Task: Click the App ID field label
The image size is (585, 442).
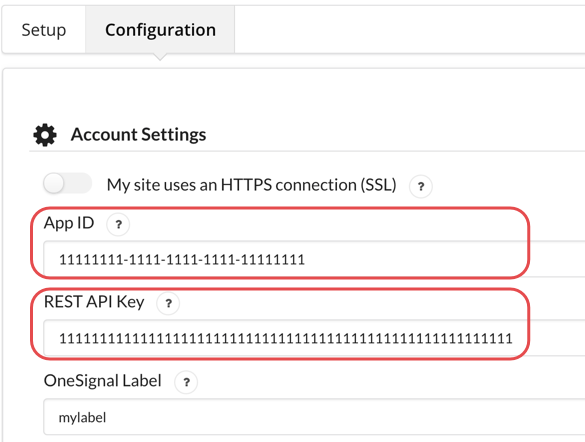Action: [69, 223]
